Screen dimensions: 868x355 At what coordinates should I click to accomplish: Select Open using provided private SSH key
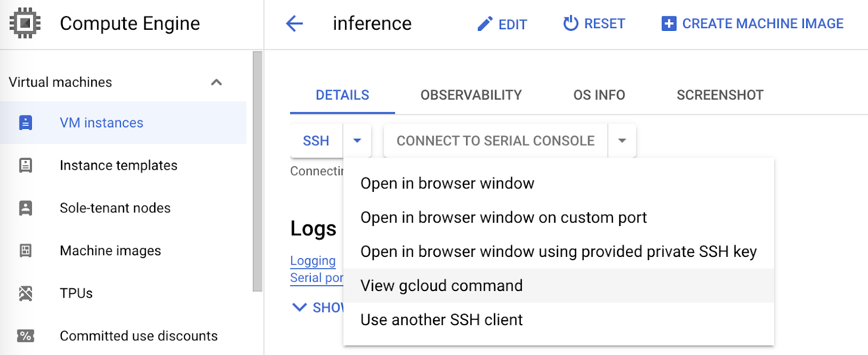(x=559, y=252)
